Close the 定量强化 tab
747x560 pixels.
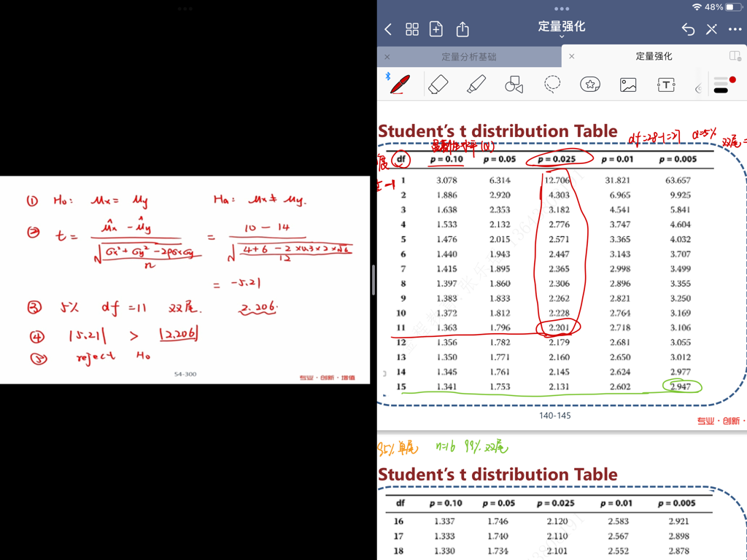(x=572, y=56)
